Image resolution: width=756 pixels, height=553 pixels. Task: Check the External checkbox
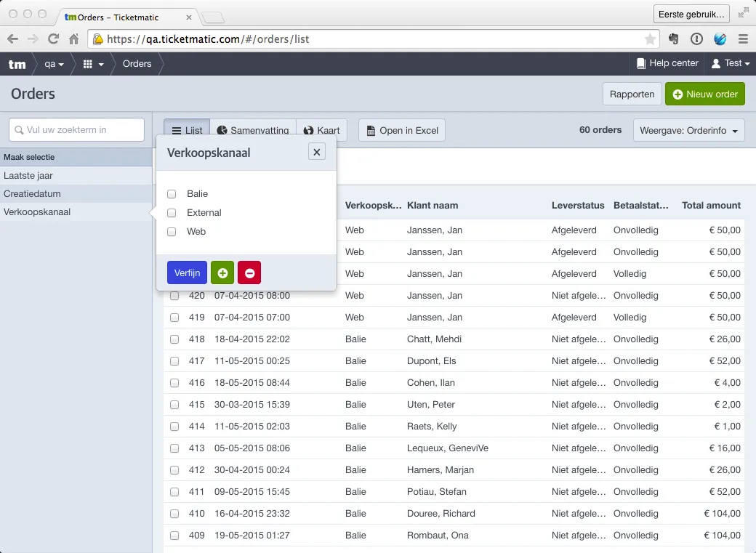coord(172,213)
